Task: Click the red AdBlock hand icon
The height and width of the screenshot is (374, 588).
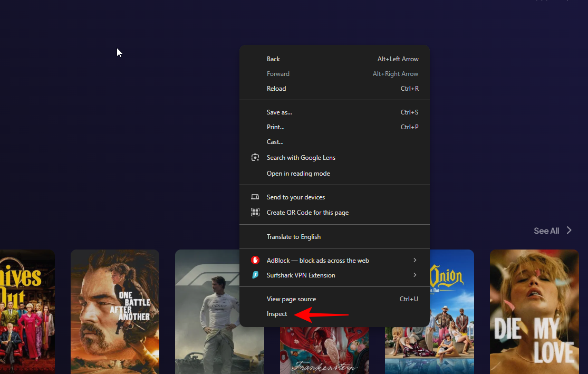Action: coord(255,260)
